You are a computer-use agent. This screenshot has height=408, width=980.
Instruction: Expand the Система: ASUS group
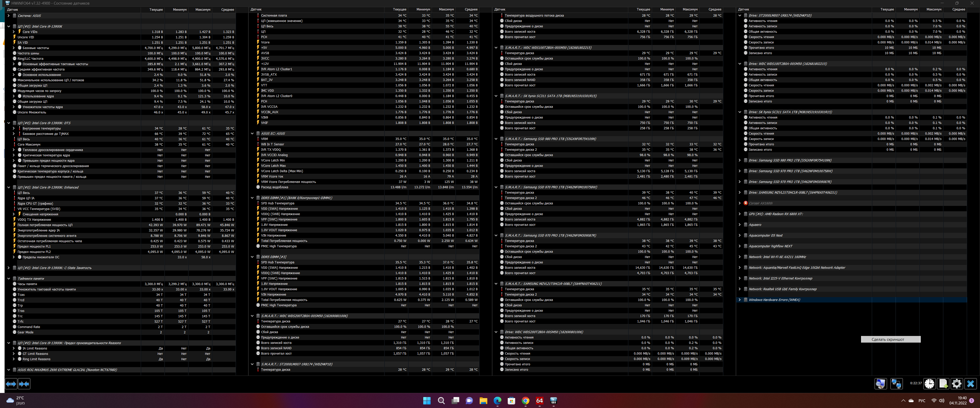(x=9, y=16)
